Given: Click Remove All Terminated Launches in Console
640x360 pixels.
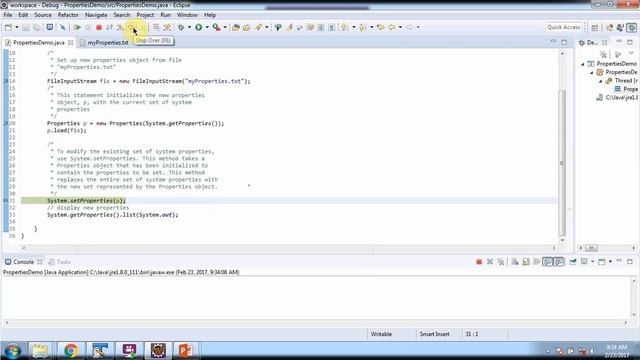Looking at the screenshot, I should 501,262.
